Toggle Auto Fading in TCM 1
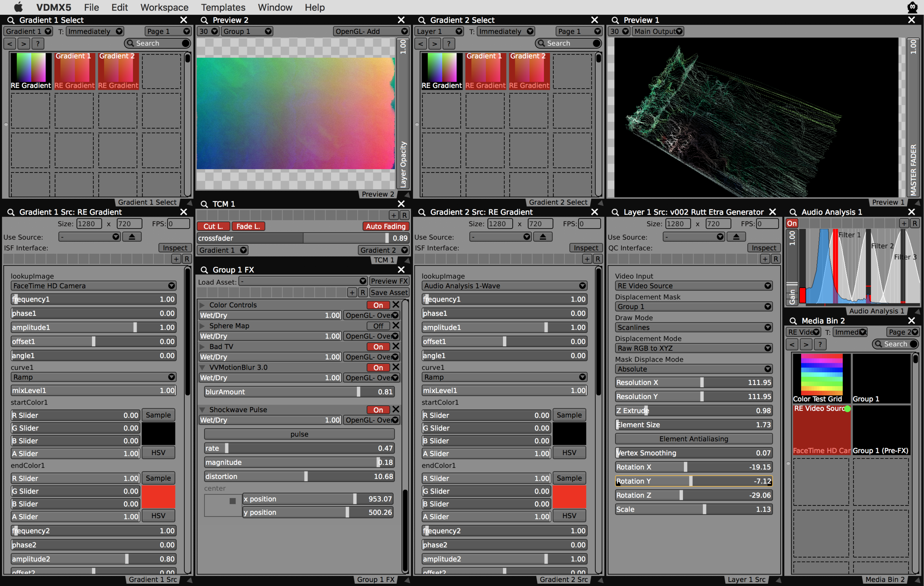Screen dimensions: 924x586 tap(385, 226)
